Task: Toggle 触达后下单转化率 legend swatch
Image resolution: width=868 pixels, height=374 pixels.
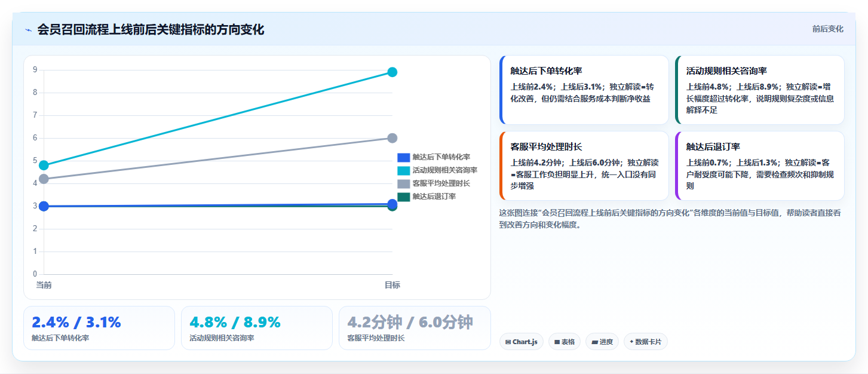Action: [x=404, y=157]
